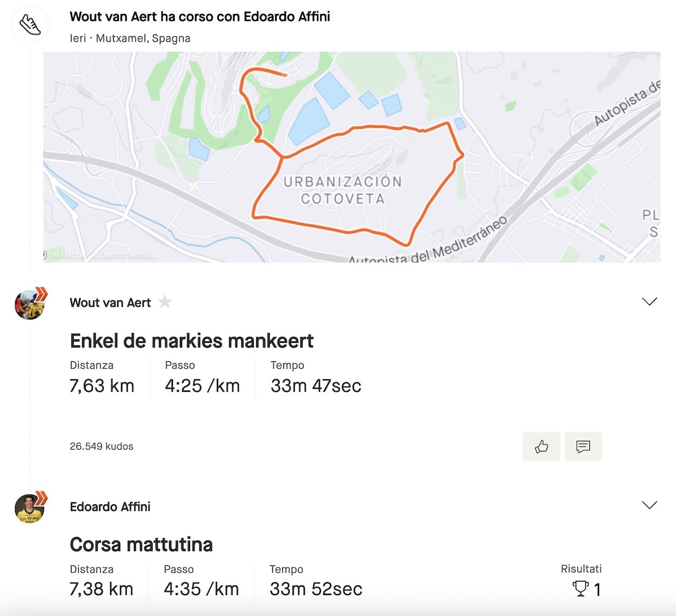View the 26.549 kudos list

point(101,446)
